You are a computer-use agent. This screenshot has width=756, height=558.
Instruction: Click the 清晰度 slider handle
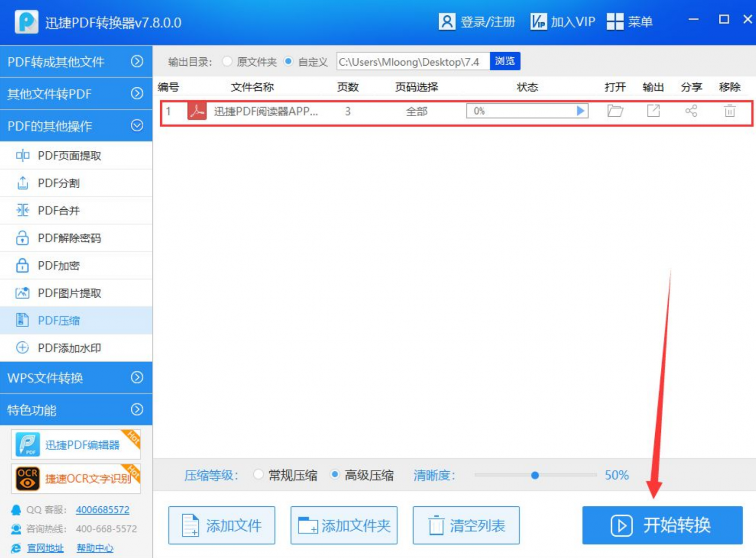[x=535, y=475]
